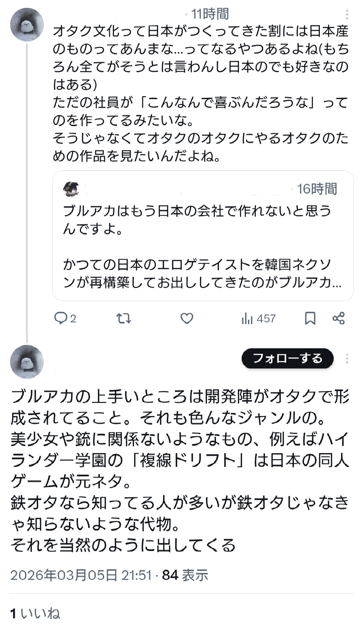This screenshot has height=628, width=364.
Task: Click the reply speech bubble icon
Action: pos(61,318)
